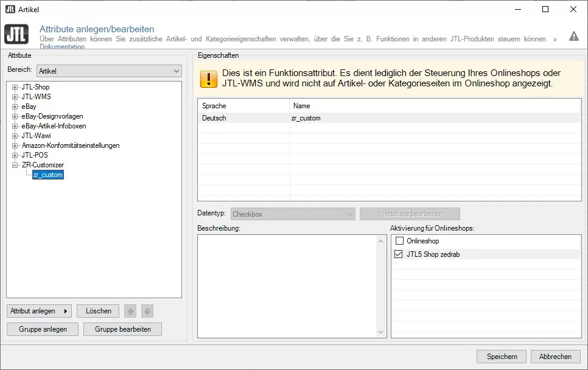Screen dimensions: 588x370
Task: Click the warning triangle icon top right
Action: pyautogui.click(x=573, y=36)
